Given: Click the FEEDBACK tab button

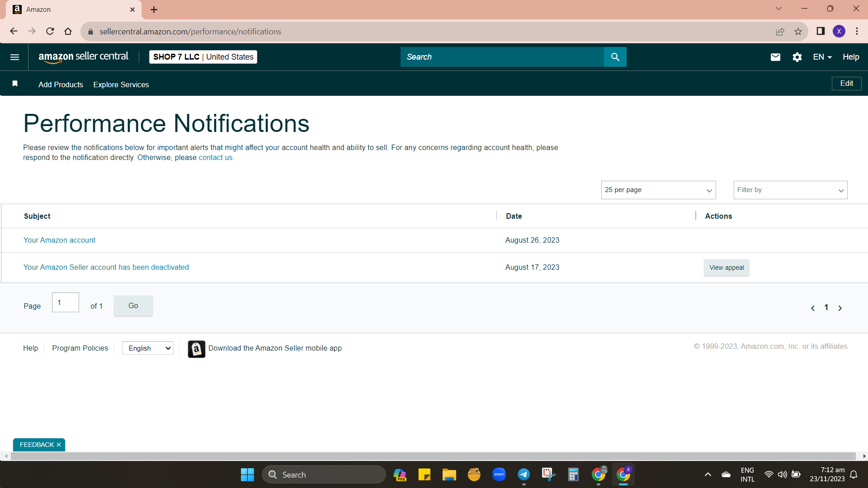Looking at the screenshot, I should [37, 445].
